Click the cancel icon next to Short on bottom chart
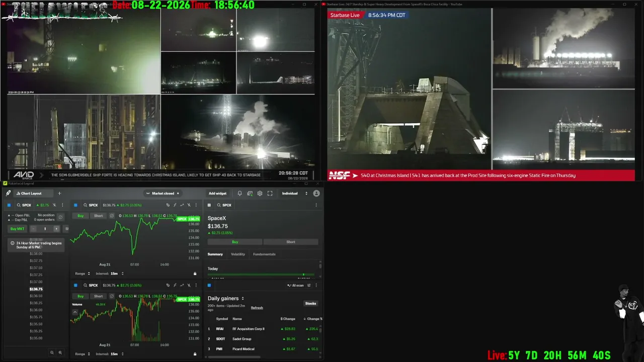644x362 pixels. (112, 296)
